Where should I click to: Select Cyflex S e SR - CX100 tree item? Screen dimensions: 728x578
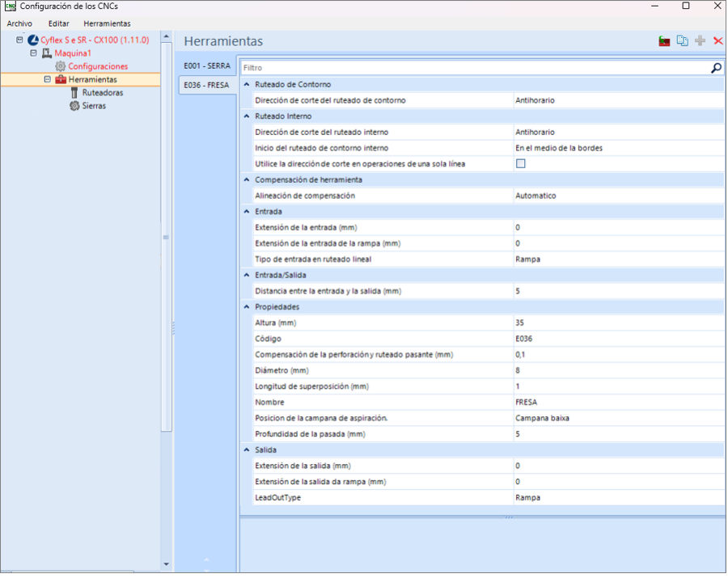[x=95, y=40]
